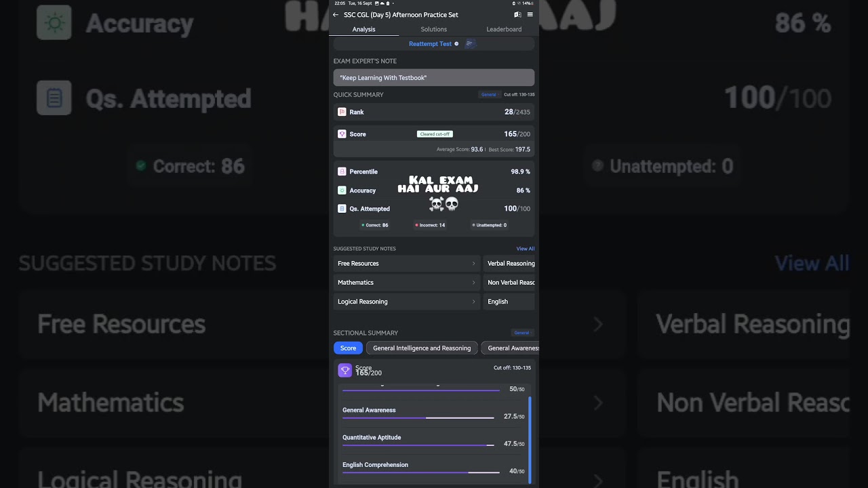Tap the language switch icon in header
Viewport: 868px width, 488px height.
pos(517,14)
